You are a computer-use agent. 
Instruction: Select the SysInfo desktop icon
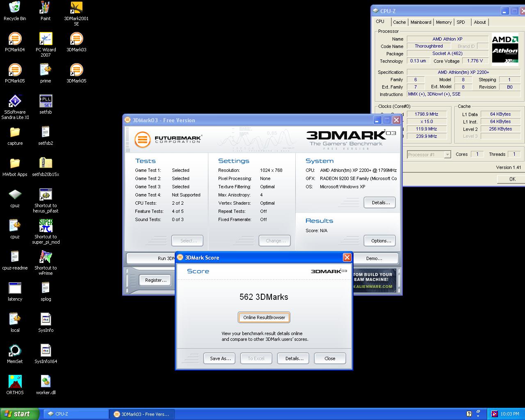click(46, 323)
